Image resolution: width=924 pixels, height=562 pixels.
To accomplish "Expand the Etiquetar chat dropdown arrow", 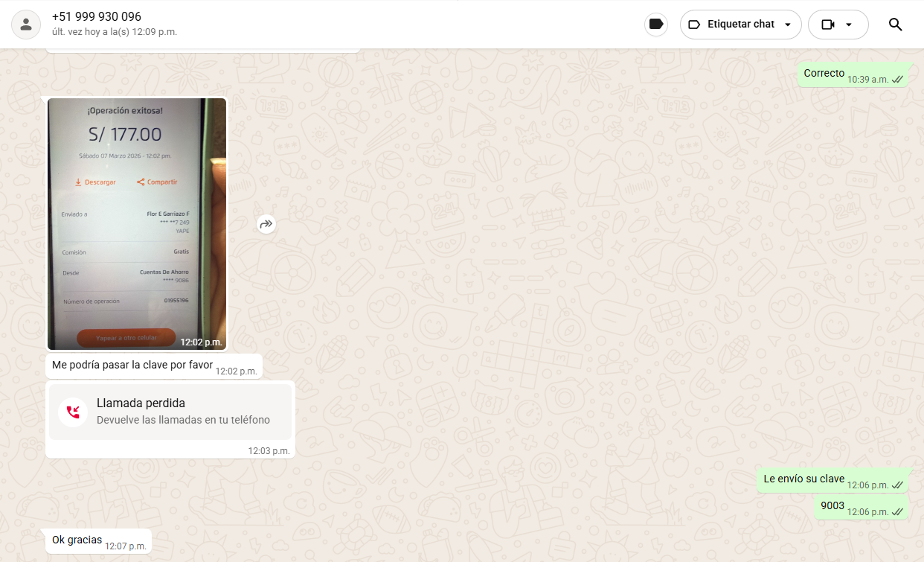I will pyautogui.click(x=788, y=25).
